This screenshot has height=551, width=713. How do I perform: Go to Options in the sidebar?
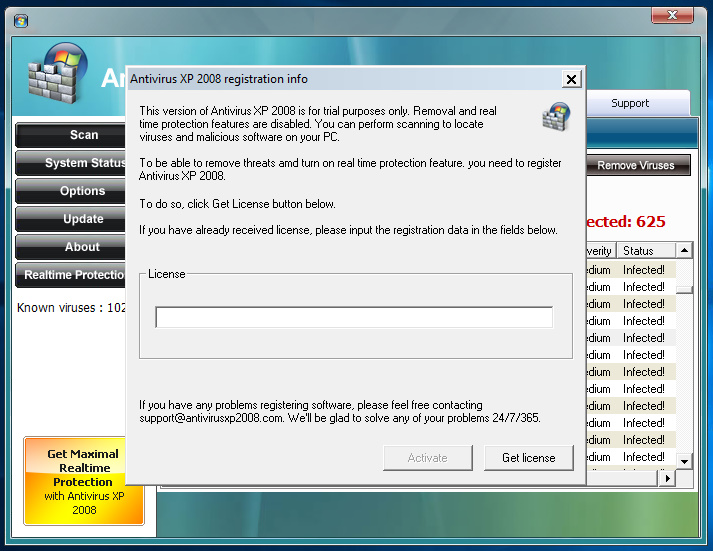[83, 191]
